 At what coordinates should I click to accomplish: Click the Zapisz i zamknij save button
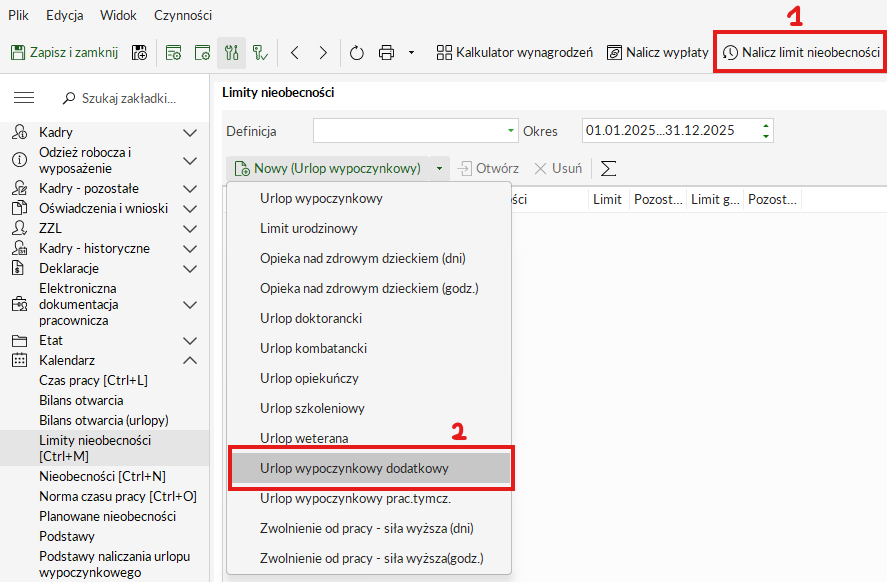click(65, 52)
